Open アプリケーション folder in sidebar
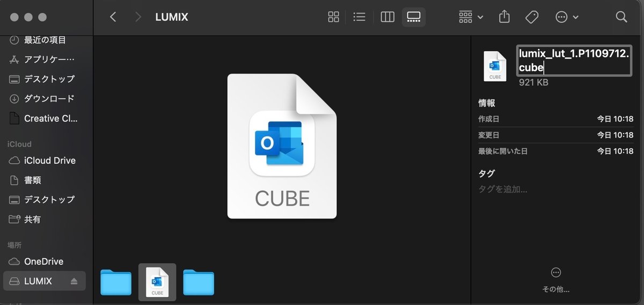This screenshot has height=305, width=644. click(x=45, y=59)
